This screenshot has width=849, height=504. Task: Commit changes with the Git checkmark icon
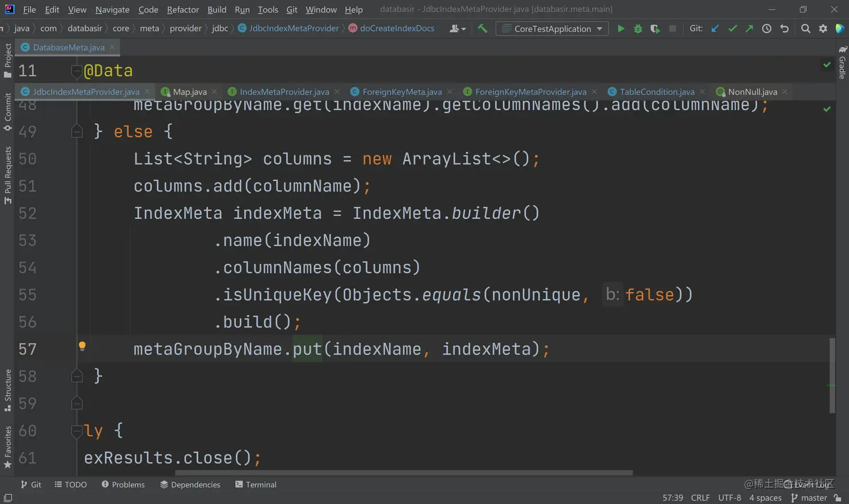point(732,29)
